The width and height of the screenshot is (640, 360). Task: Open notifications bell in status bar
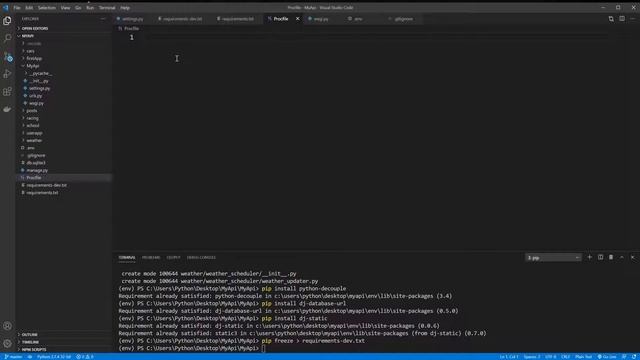click(634, 357)
